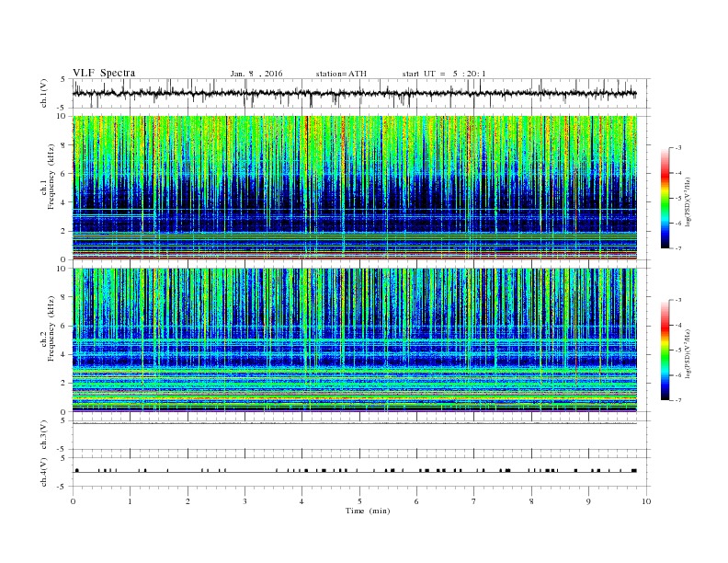Click the "station=ATH" header label
The width and height of the screenshot is (728, 563).
coord(341,74)
